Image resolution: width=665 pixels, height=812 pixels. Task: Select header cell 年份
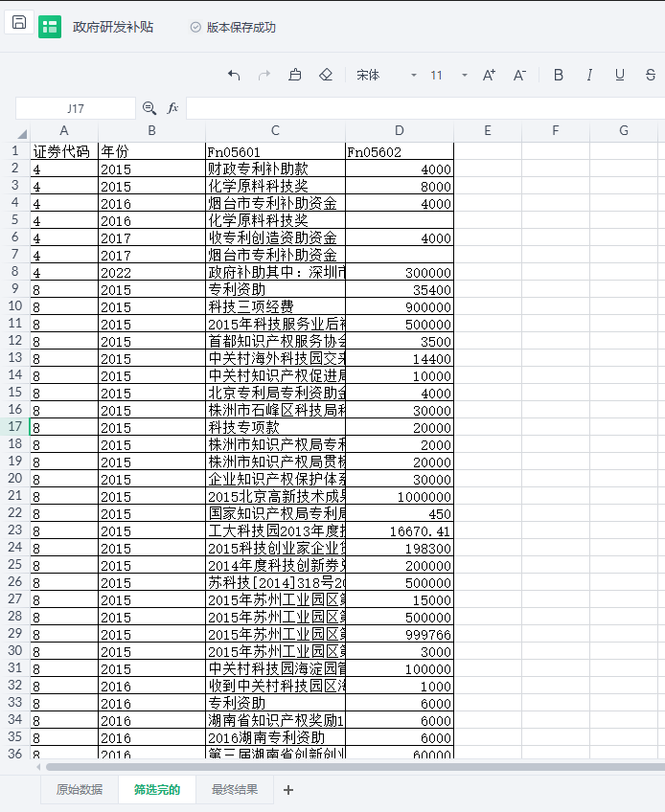point(151,151)
